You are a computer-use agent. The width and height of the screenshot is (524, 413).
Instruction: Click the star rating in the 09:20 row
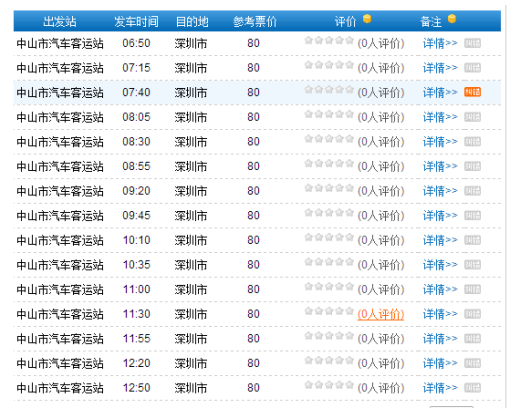(x=329, y=188)
